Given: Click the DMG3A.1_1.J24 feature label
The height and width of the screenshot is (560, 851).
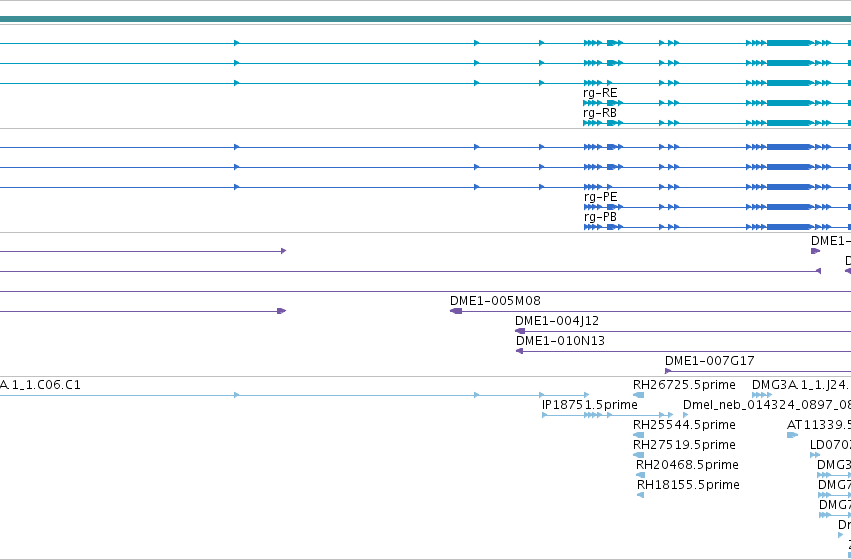Looking at the screenshot, I should click(x=801, y=385).
